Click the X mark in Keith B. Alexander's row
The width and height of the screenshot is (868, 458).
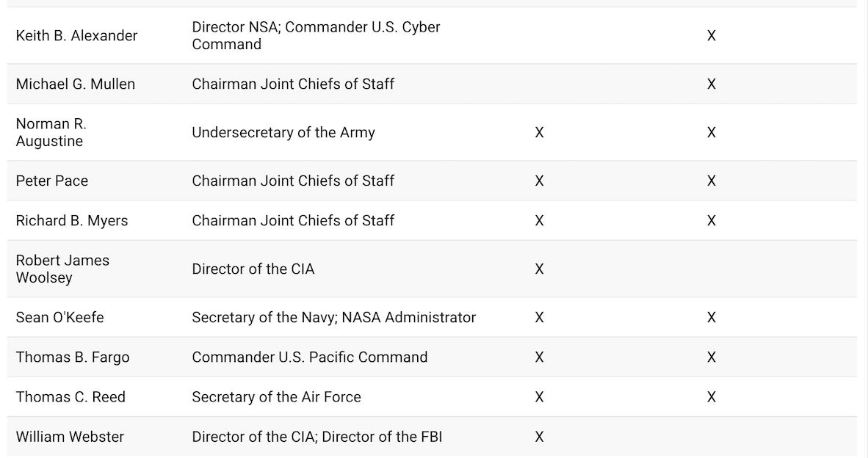point(711,36)
